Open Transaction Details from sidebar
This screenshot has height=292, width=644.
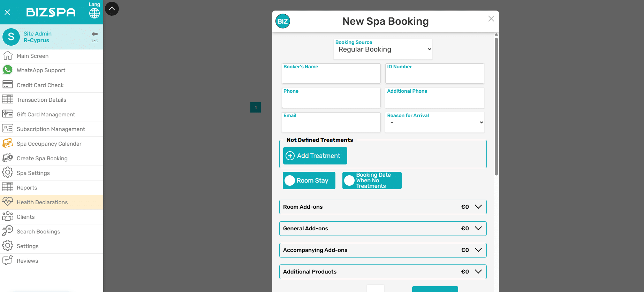tap(41, 100)
